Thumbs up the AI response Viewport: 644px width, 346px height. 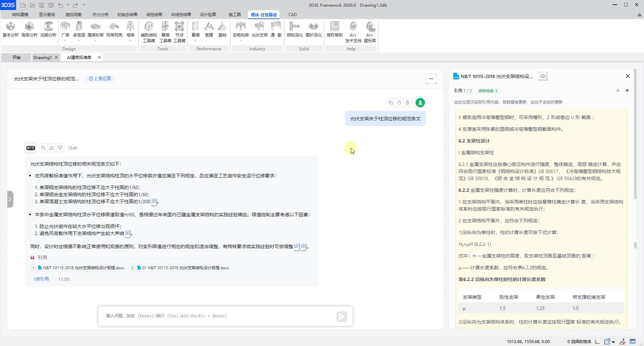pyautogui.click(x=52, y=148)
